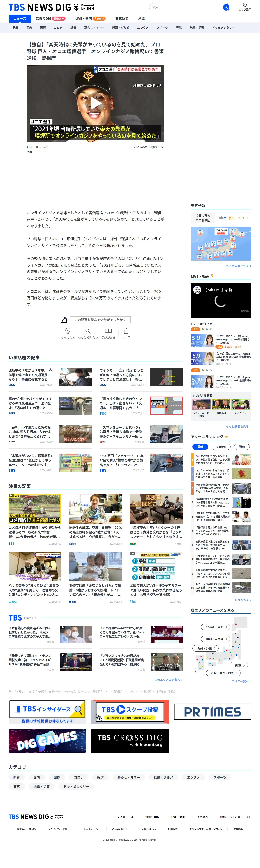Screen dimensions: 260x868
Task: Open このエリアの記事へ link
Action: [168, 680]
